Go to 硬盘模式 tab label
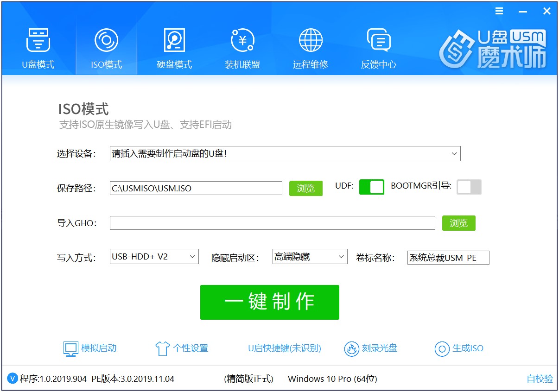Screen dimensions: 559x392 pyautogui.click(x=174, y=64)
